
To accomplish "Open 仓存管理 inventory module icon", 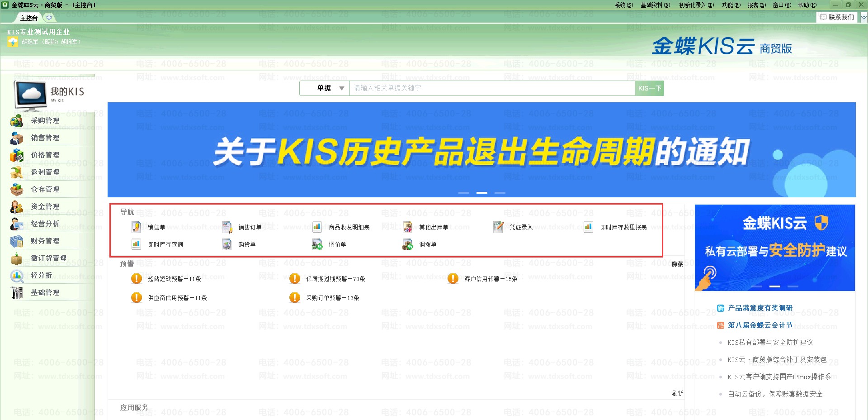I will 17,190.
